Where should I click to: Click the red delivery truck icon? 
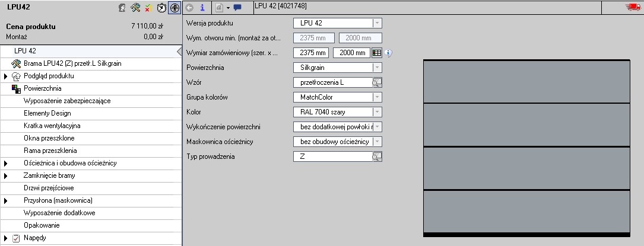(x=633, y=7)
